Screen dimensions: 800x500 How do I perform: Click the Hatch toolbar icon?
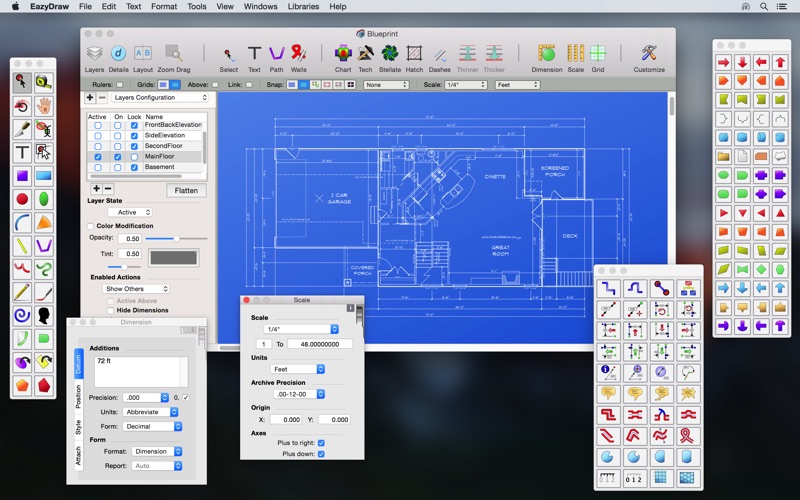pos(414,54)
